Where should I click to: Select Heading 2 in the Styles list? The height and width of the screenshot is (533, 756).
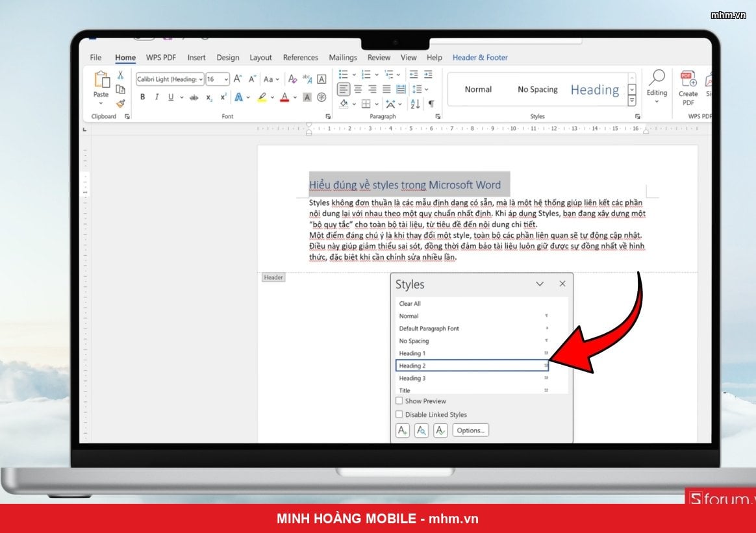(473, 366)
